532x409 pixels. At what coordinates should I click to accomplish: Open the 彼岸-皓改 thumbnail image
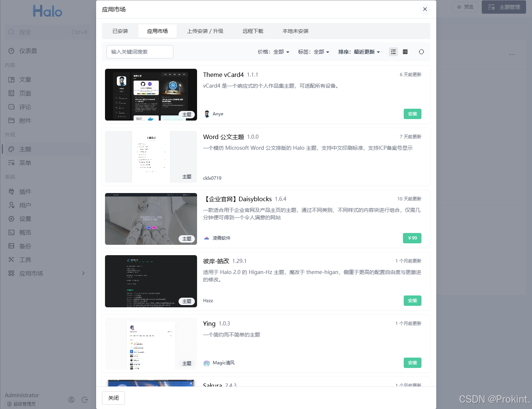click(x=151, y=281)
